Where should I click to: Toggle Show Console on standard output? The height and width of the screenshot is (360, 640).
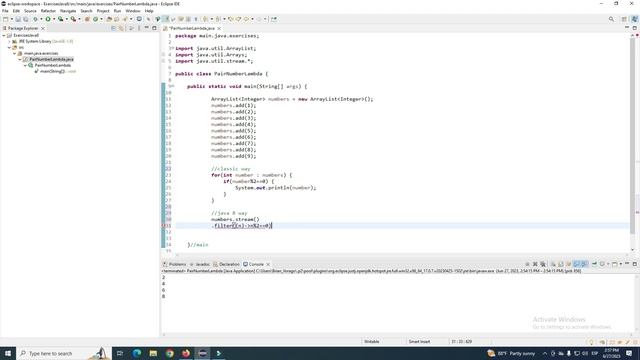[x=576, y=264]
